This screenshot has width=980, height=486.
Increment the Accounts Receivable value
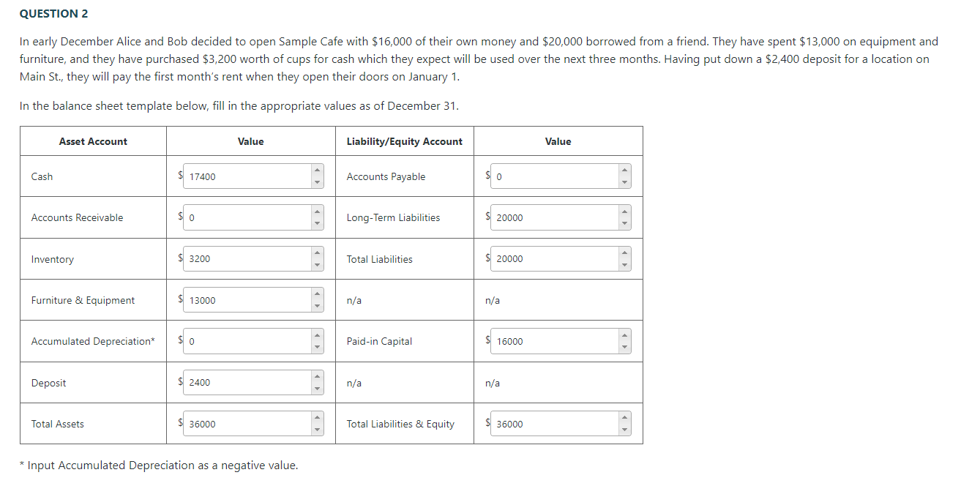[315, 213]
